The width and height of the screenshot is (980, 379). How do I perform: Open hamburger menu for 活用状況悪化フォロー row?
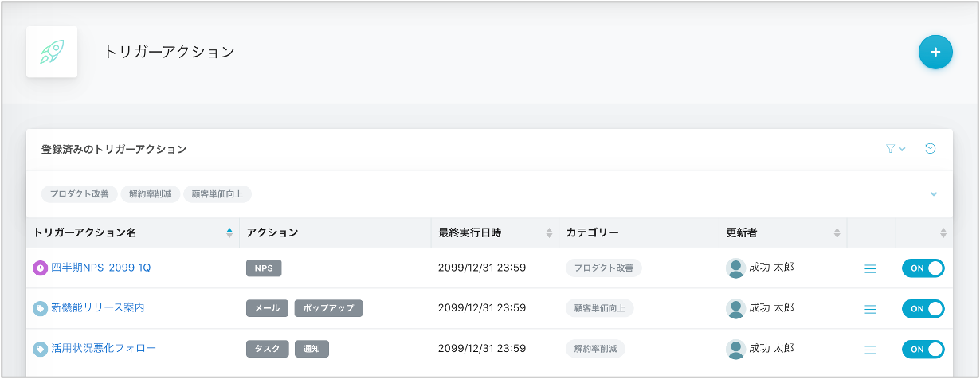click(871, 350)
